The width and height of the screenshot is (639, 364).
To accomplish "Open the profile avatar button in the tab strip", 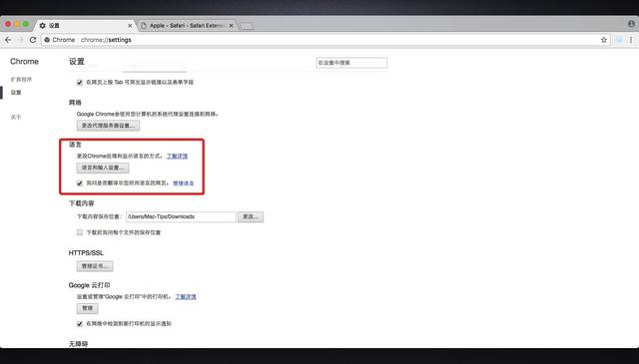I will click(x=631, y=24).
